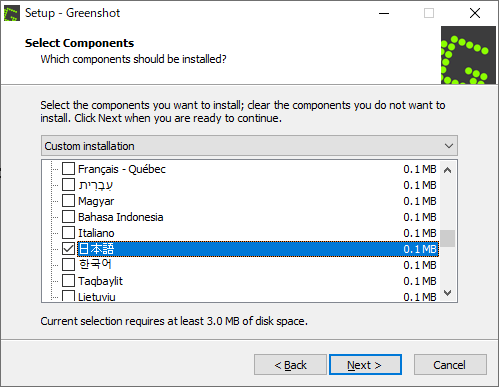Click the scrollbar down arrow
Viewport: 499px width, 387px height.
point(448,293)
